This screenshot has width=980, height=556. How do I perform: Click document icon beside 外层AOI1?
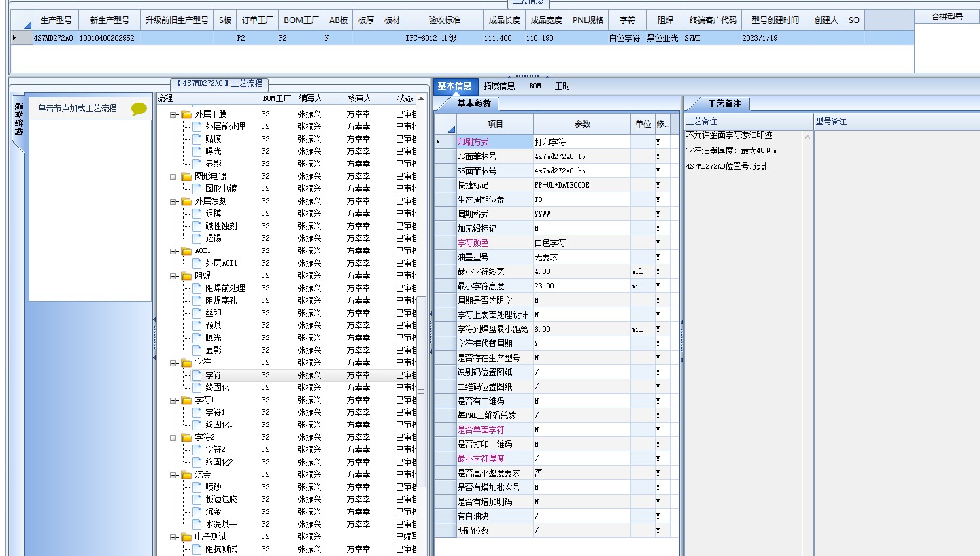coord(197,263)
